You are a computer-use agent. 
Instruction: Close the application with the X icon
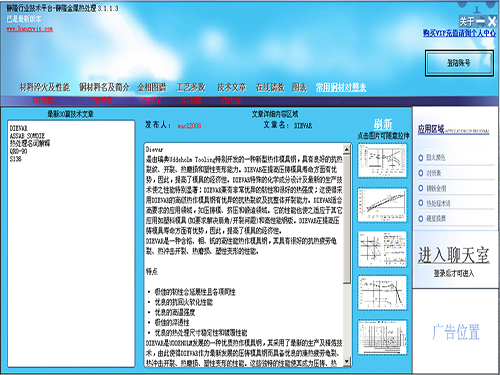point(492,22)
